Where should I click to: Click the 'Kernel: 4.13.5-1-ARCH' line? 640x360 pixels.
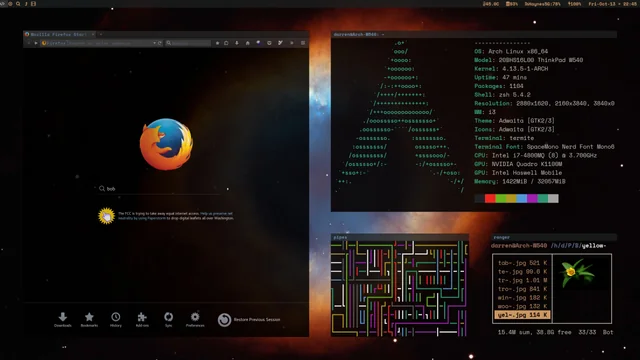point(511,69)
